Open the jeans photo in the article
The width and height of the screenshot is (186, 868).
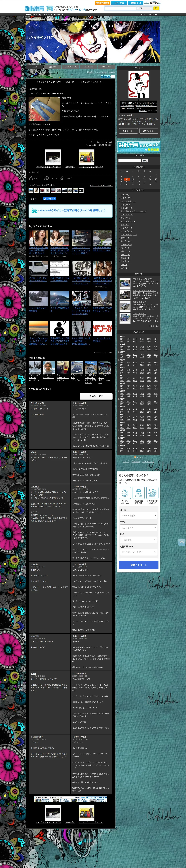(44, 109)
